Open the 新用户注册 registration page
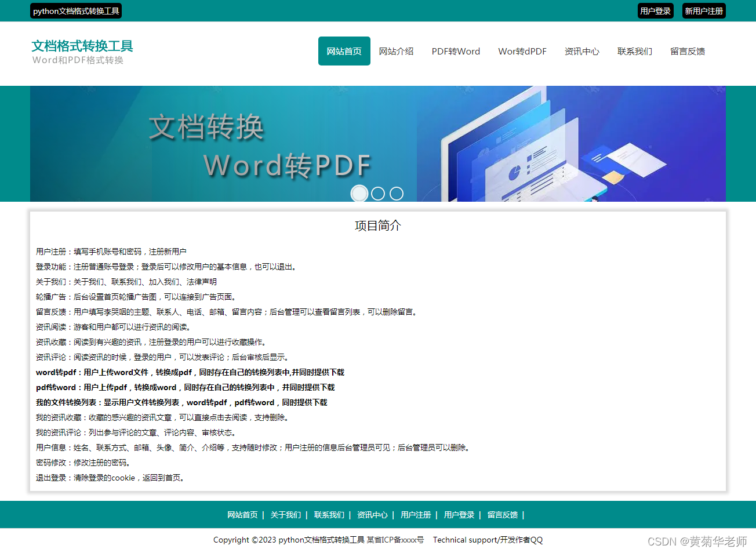The image size is (756, 553). pos(704,10)
